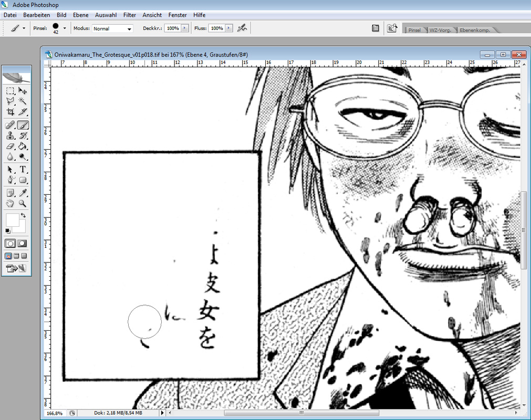531x420 pixels.
Task: Select the Pen tool
Action: tap(10, 180)
